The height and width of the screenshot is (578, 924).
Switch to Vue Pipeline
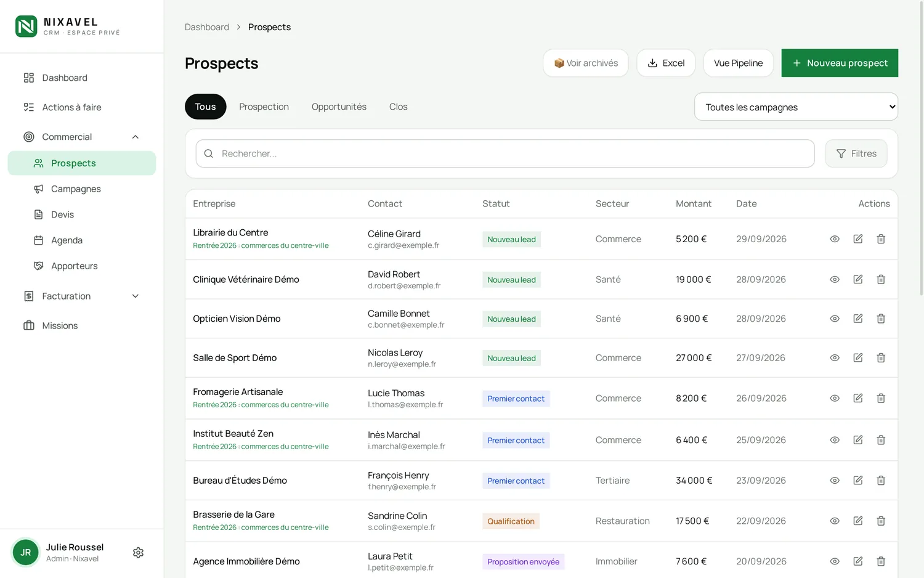tap(738, 63)
